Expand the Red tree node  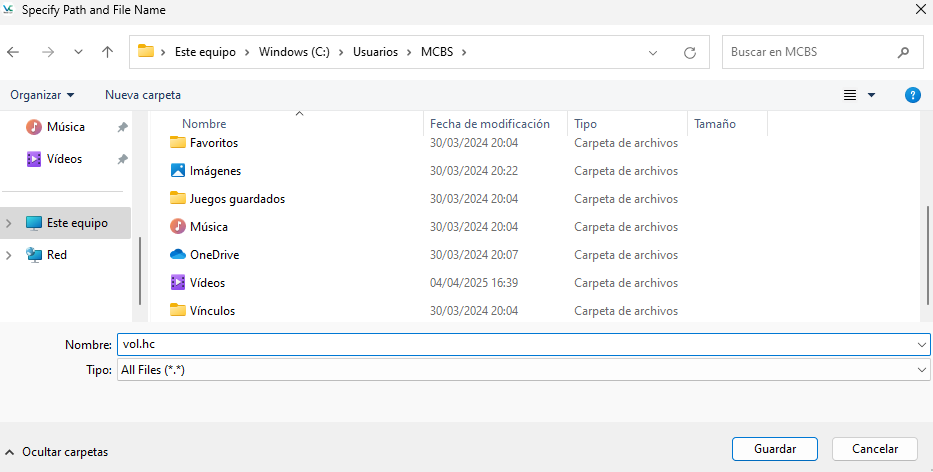10,255
